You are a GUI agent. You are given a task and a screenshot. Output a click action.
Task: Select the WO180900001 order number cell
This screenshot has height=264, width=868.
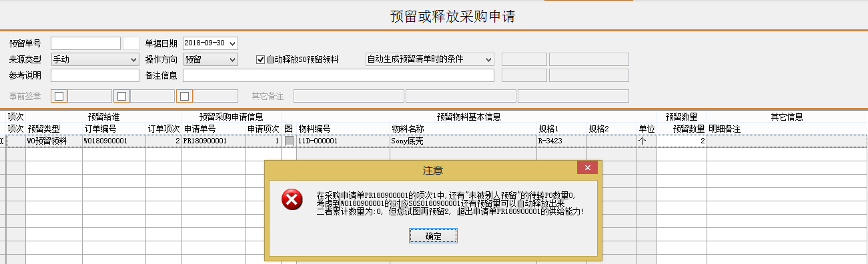114,141
